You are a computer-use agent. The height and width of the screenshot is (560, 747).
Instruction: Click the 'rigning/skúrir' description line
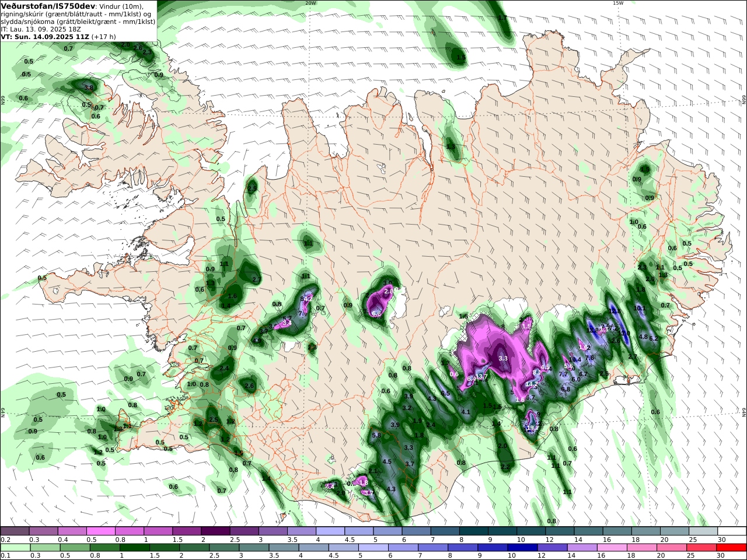tap(76, 13)
